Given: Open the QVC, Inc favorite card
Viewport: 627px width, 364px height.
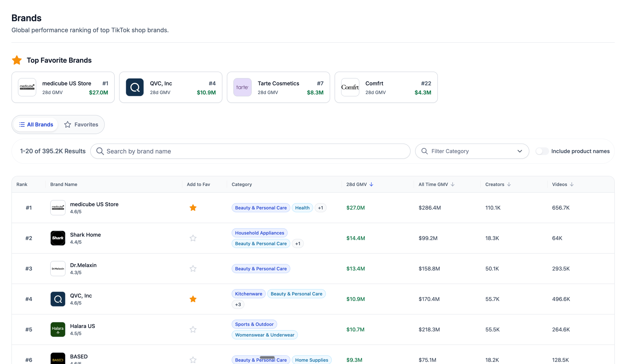Looking at the screenshot, I should coord(171,87).
